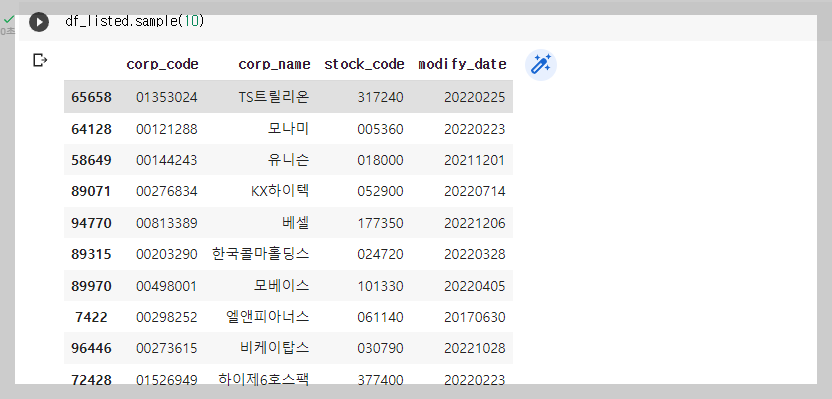Click the code line df_listed.sample(10)
832x399 pixels.
coord(135,21)
